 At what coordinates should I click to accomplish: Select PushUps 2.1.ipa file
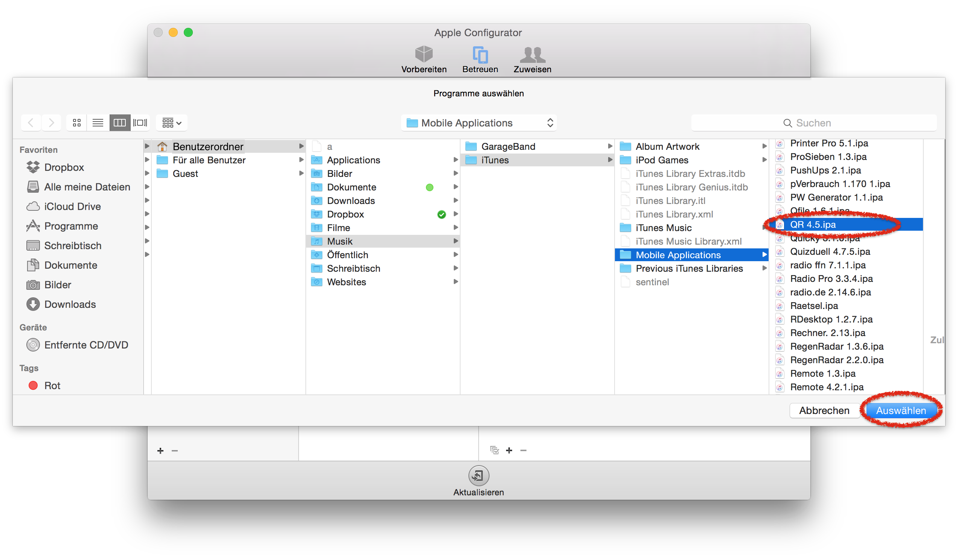point(847,170)
